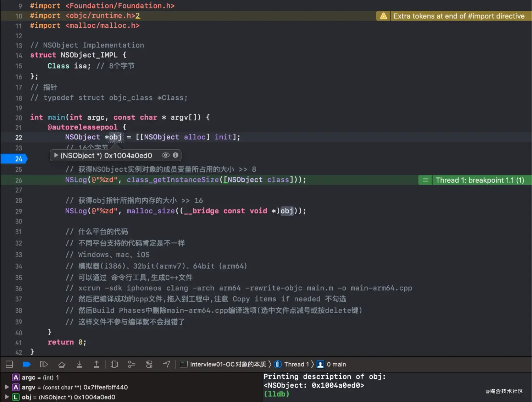Open the Debug Memory Graph tool

[x=132, y=364]
